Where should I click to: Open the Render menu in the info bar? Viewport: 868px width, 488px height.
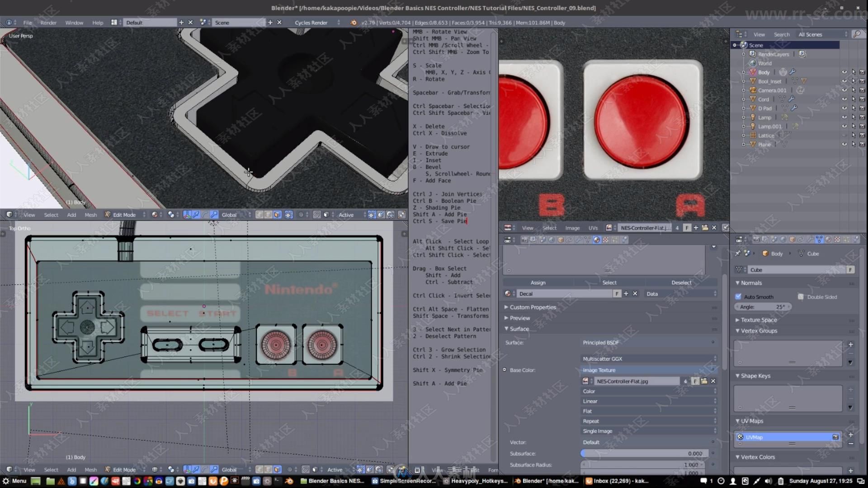(x=48, y=23)
